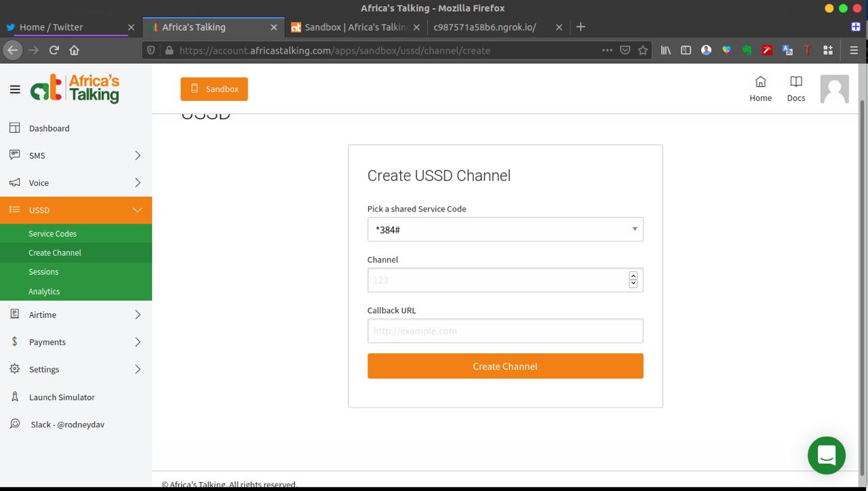This screenshot has width=868, height=491.
Task: Go to Home via header icon
Action: 760,89
